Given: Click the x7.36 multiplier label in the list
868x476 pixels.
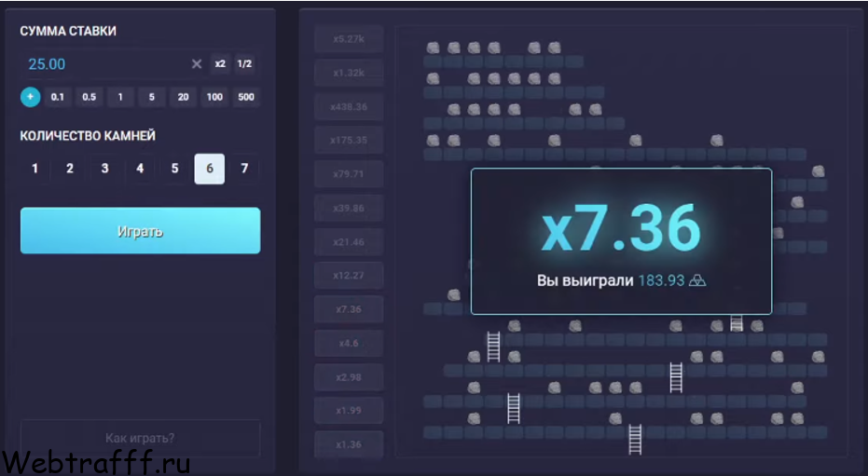Looking at the screenshot, I should (349, 309).
